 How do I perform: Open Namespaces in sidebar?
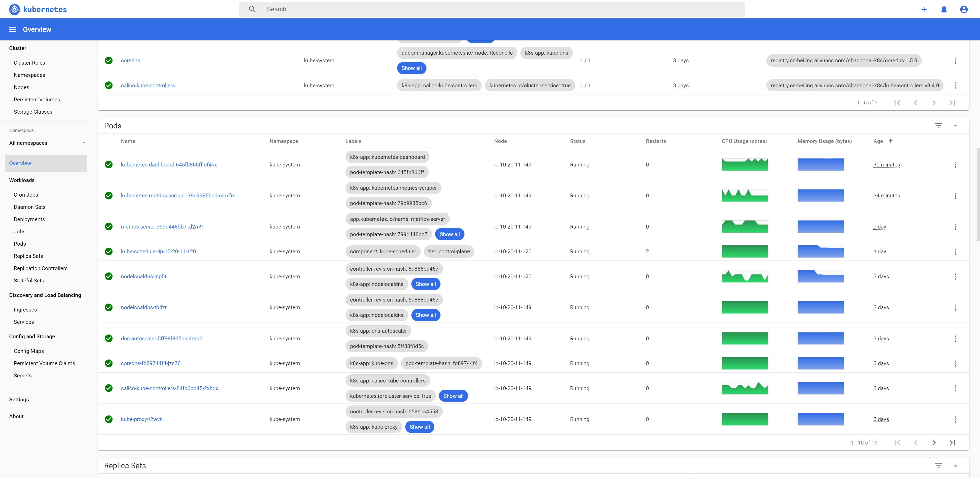coord(29,75)
